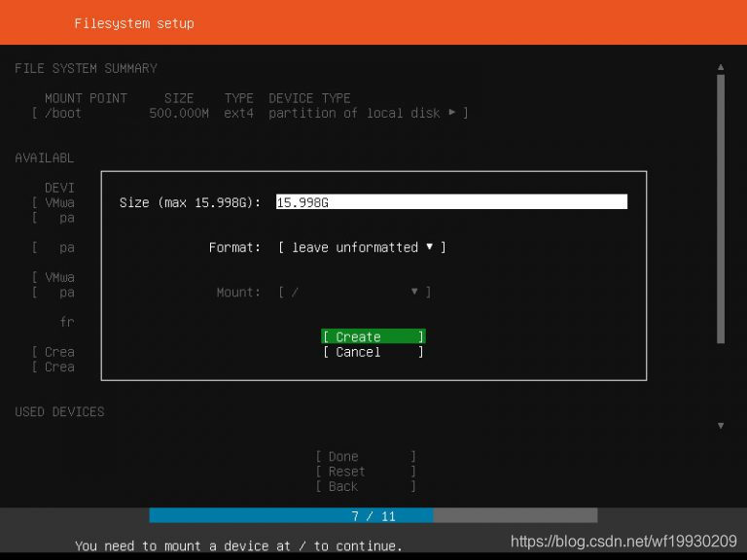The image size is (747, 560).
Task: Click the partition of local disk text
Action: coord(354,113)
